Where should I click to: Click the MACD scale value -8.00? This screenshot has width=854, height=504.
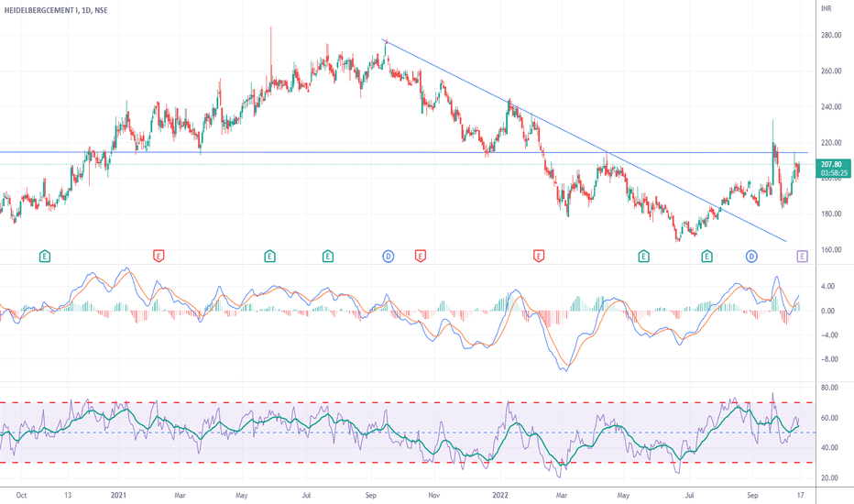(827, 359)
